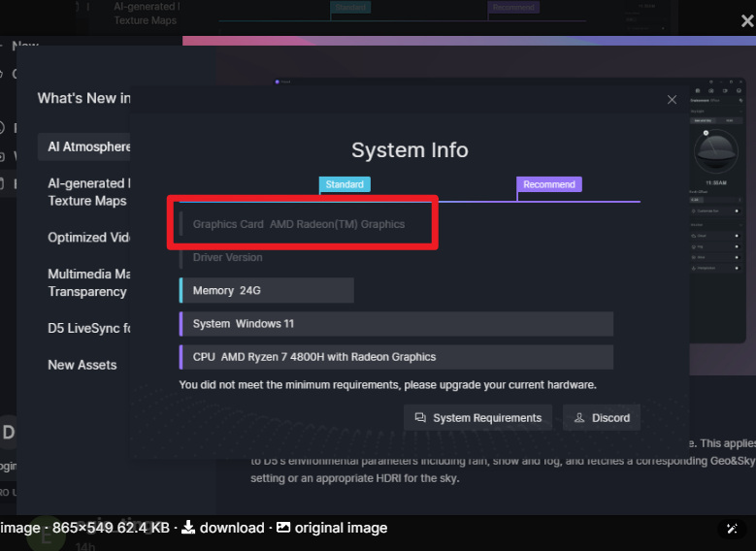Toggle Cloud switch in preview panel
The image size is (756, 551).
tap(737, 236)
